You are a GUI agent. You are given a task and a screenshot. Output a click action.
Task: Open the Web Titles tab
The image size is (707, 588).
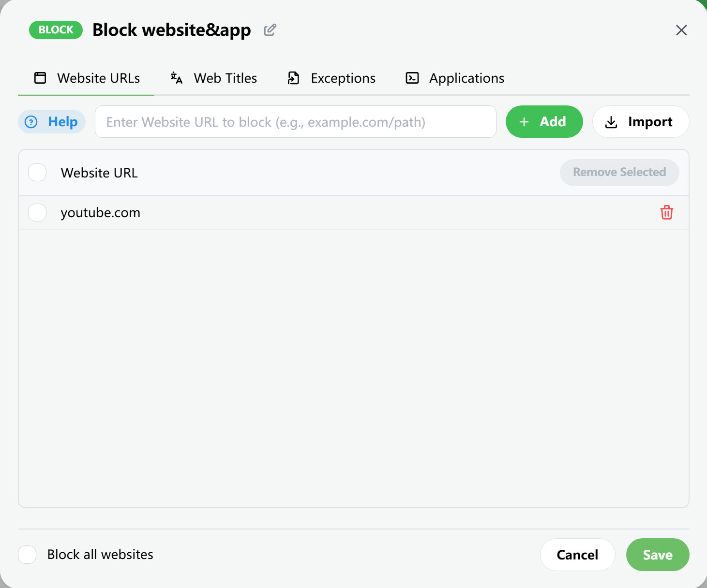[x=213, y=78]
